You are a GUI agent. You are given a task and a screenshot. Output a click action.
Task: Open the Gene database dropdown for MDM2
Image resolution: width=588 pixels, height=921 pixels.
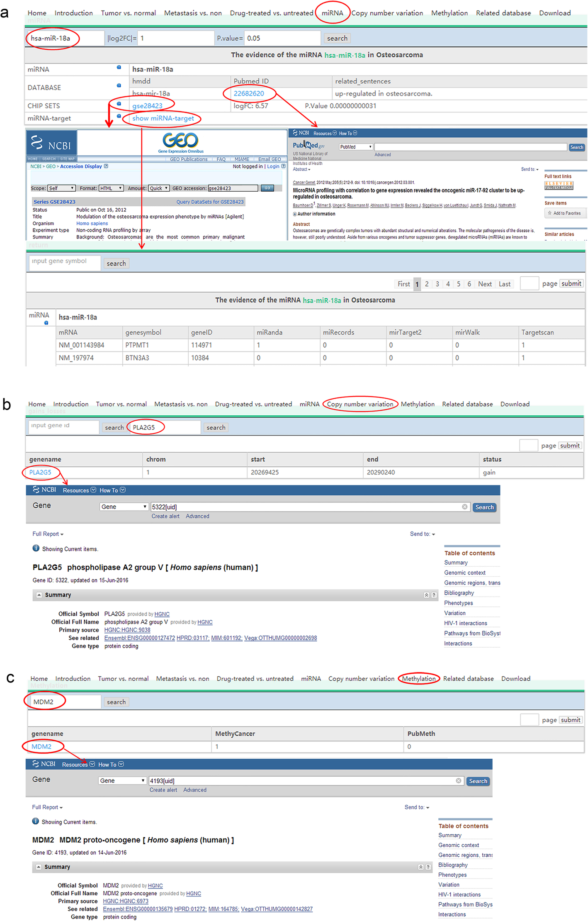[x=122, y=780]
